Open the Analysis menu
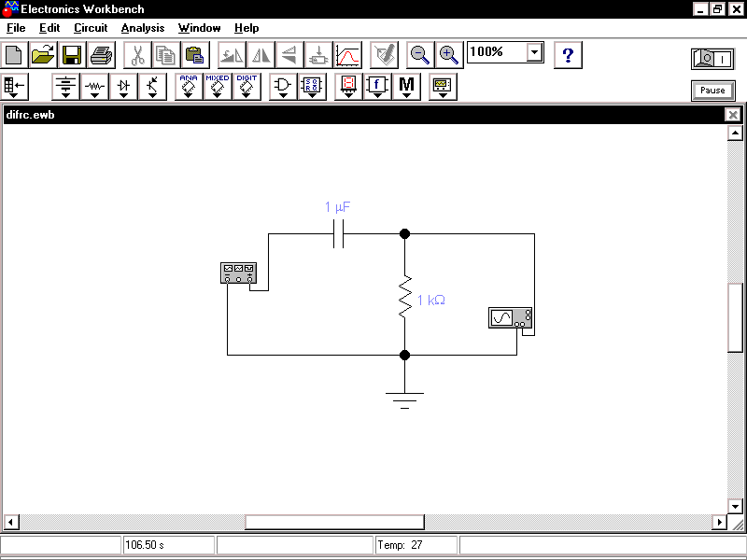Screen dimensions: 747x560 click(142, 28)
